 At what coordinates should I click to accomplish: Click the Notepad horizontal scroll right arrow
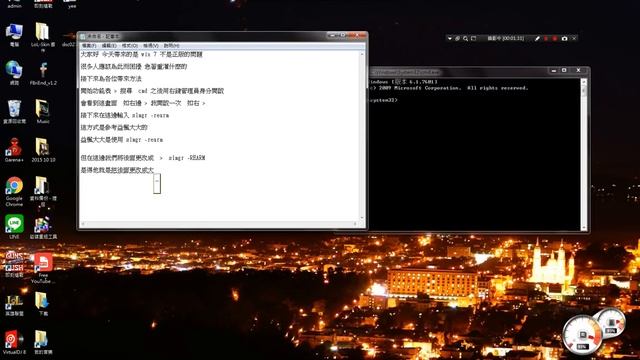coord(356,224)
